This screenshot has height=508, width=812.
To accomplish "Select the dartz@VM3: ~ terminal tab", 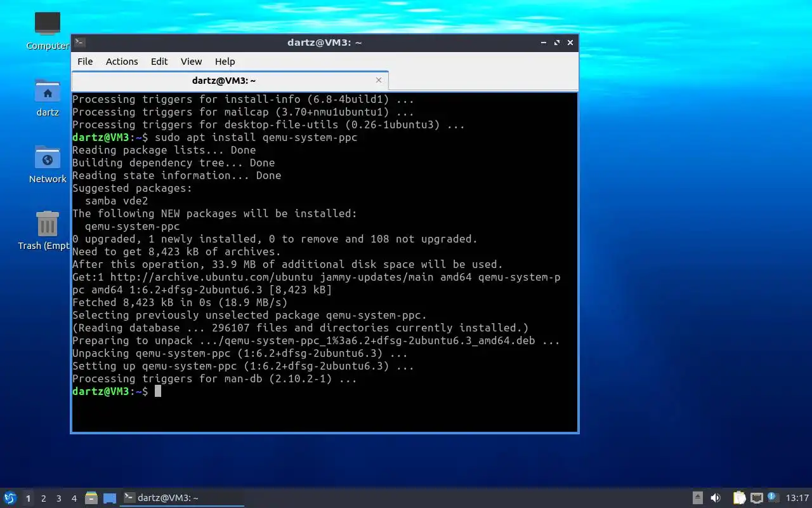I will pos(230,81).
